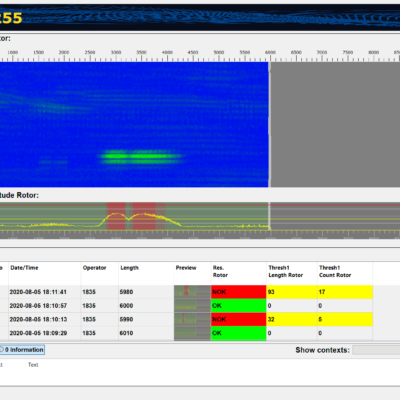Click the length value 6000
Viewport: 400px width, 400px height.
point(126,306)
